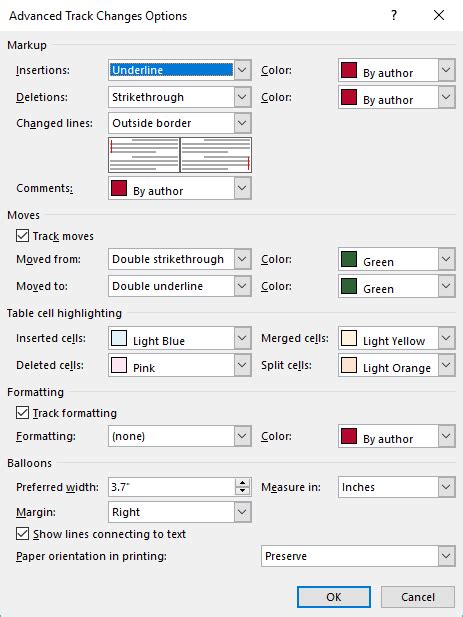Click the Cancel button
The image size is (463, 617).
point(418,597)
